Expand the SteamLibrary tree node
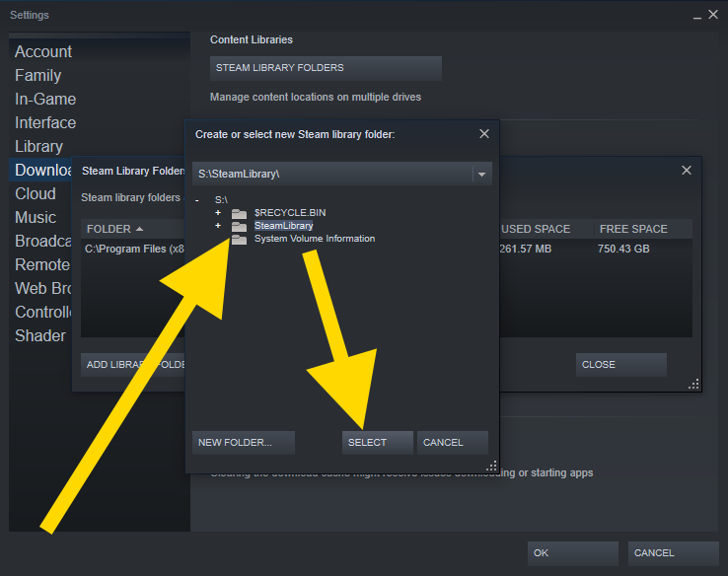Screen dimensions: 728x576 (218, 226)
